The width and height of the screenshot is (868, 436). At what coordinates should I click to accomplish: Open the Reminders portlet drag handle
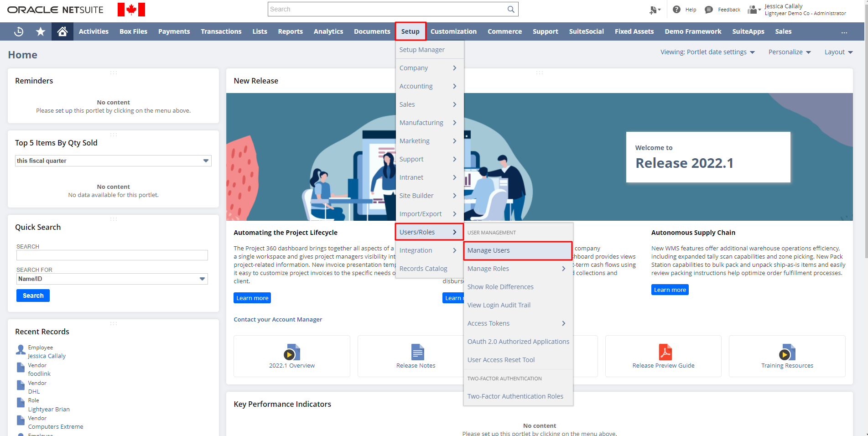click(x=114, y=73)
